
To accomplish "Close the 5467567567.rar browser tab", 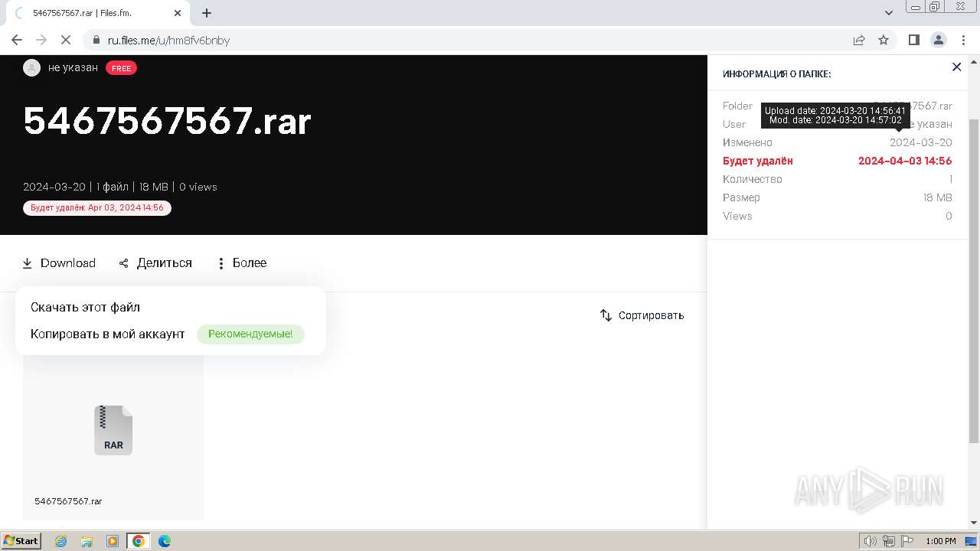I will 178,13.
